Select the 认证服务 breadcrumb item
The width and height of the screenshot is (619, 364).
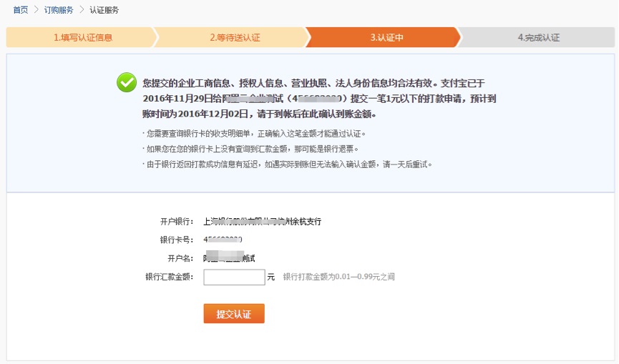pos(104,10)
